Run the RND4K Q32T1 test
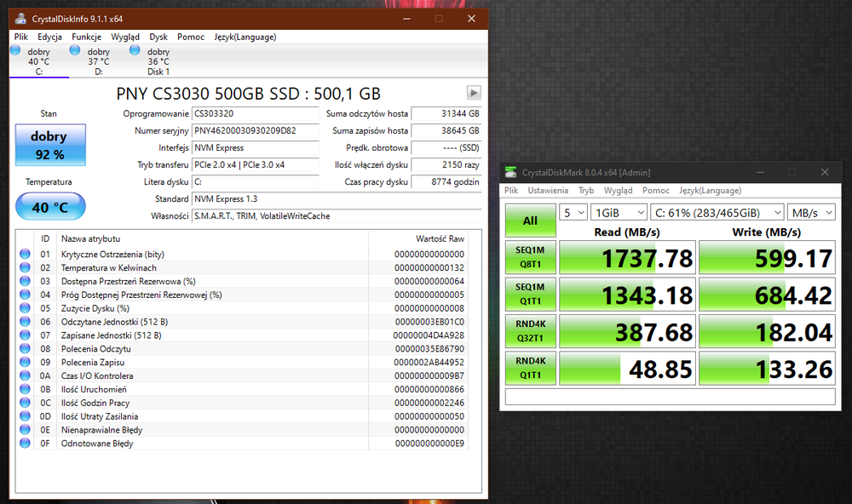This screenshot has width=852, height=504. click(x=530, y=330)
